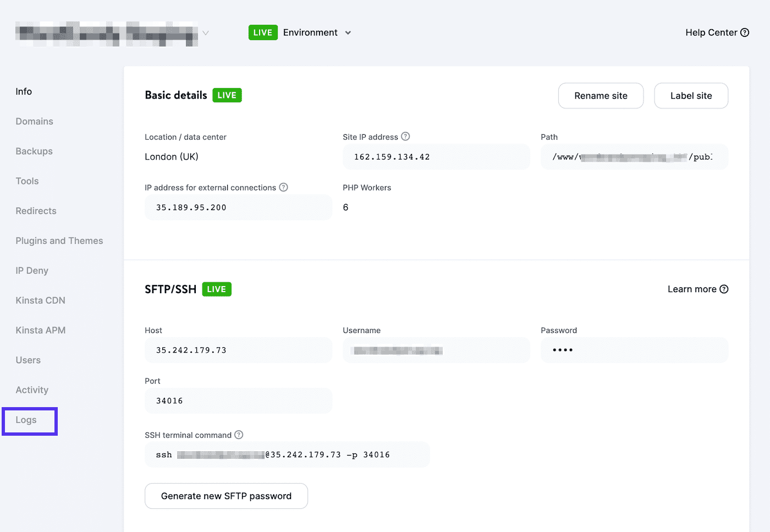
Task: Click the Site IP address value field
Action: click(x=436, y=157)
